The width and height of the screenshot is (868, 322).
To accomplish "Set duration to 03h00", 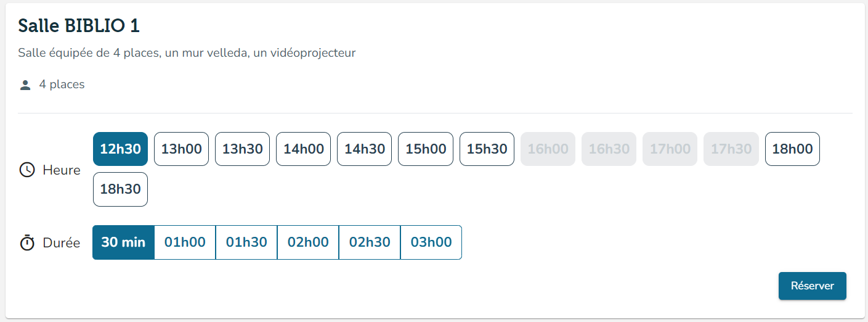I will [431, 242].
